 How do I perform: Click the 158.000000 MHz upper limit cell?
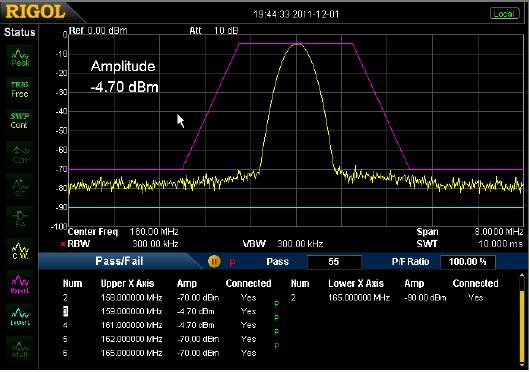click(x=131, y=298)
